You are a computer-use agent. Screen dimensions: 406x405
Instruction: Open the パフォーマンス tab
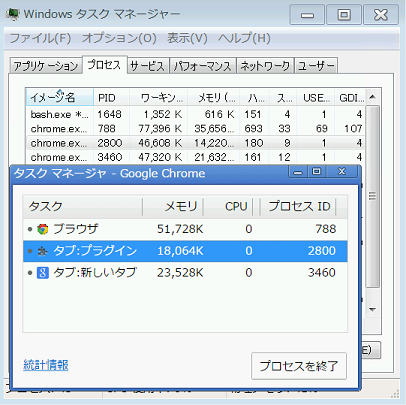click(x=203, y=66)
